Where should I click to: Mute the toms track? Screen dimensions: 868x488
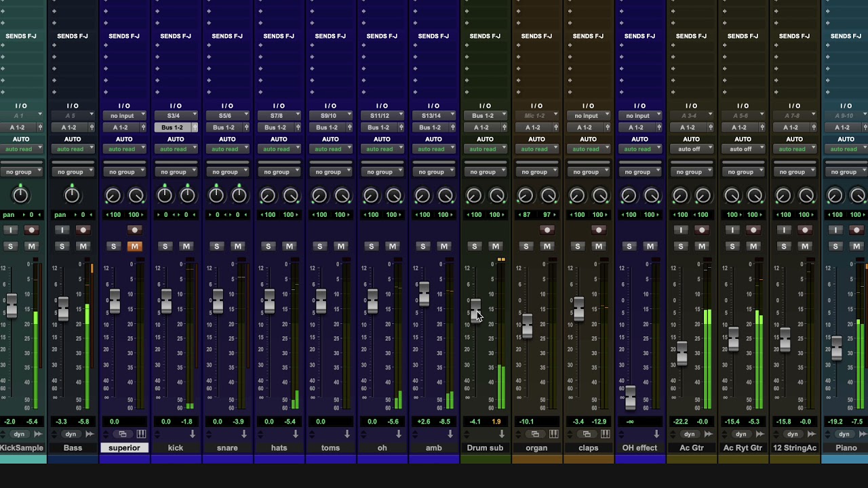340,246
